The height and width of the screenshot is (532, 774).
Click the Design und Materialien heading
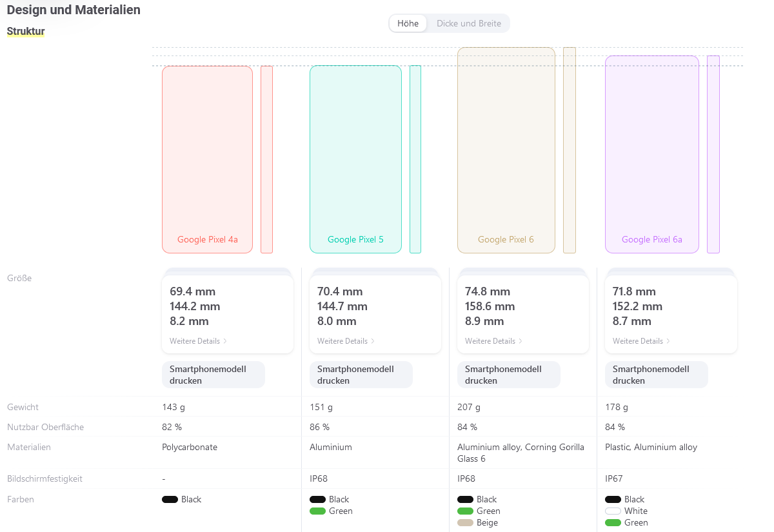(74, 10)
